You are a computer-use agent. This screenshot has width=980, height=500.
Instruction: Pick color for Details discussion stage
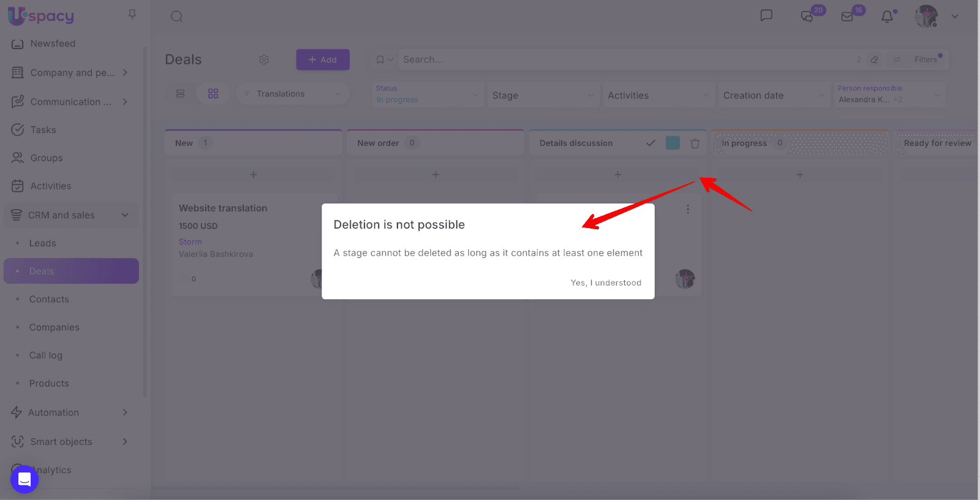click(x=673, y=143)
